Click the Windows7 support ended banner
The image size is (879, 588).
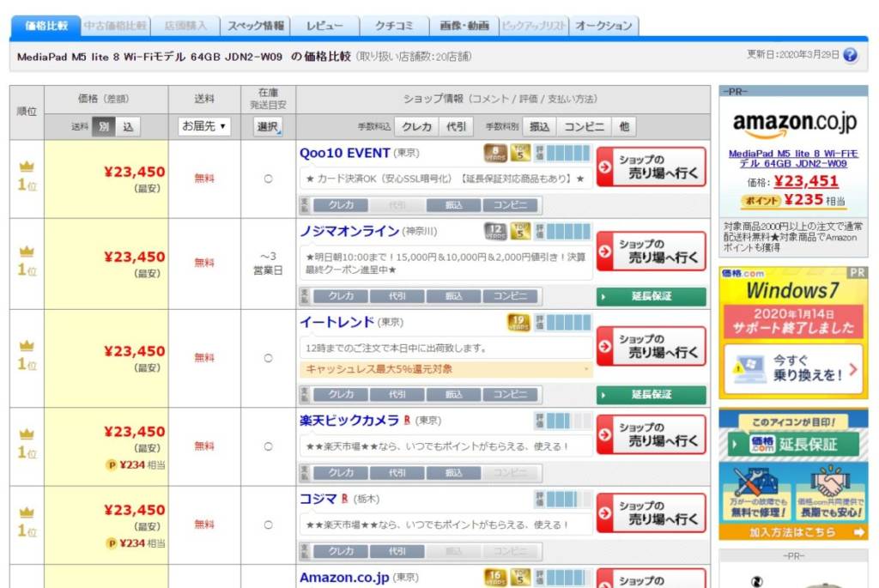793,321
